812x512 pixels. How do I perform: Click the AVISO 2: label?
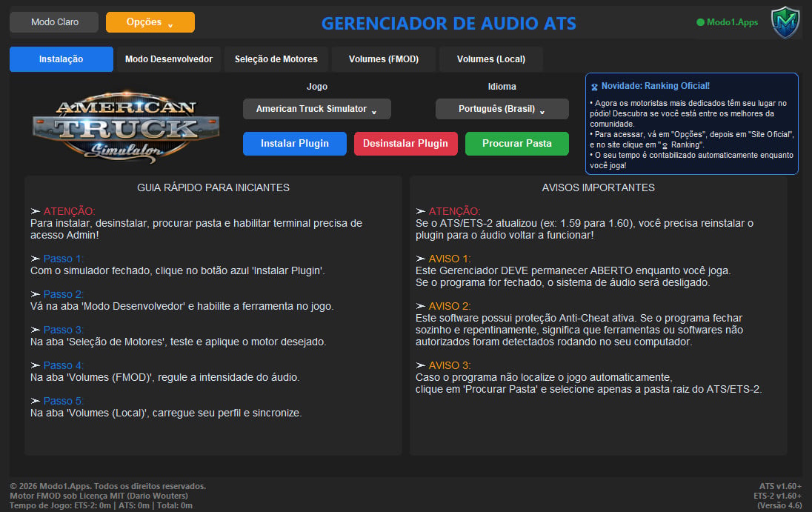pos(450,307)
